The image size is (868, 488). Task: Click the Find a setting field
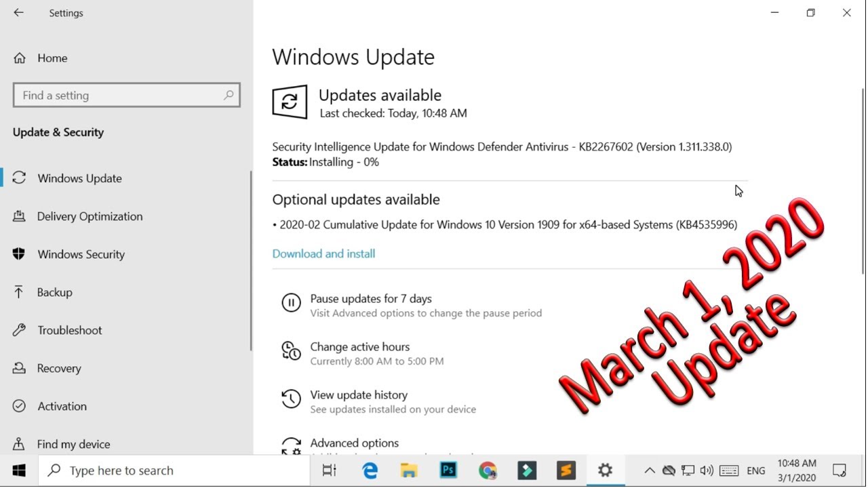(127, 96)
